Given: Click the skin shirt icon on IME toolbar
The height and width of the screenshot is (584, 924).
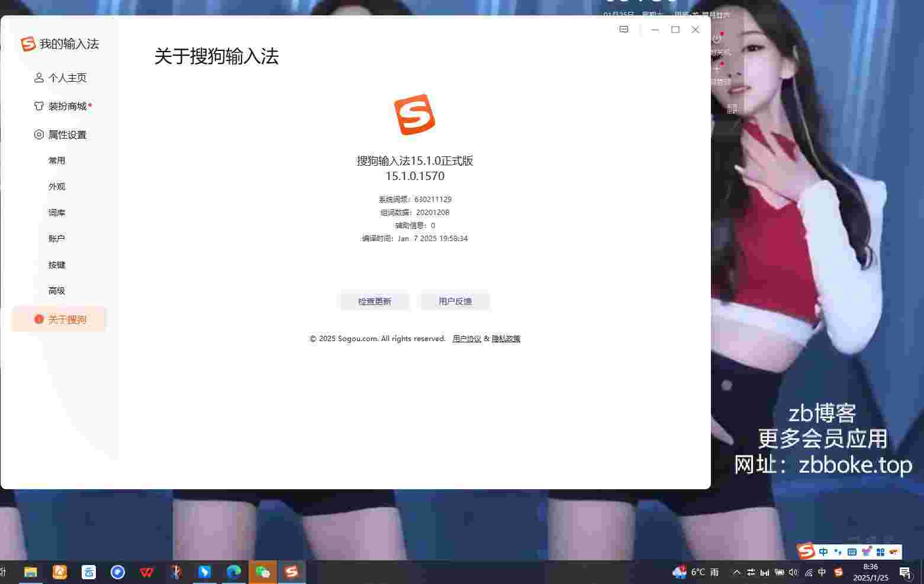Looking at the screenshot, I should (867, 551).
